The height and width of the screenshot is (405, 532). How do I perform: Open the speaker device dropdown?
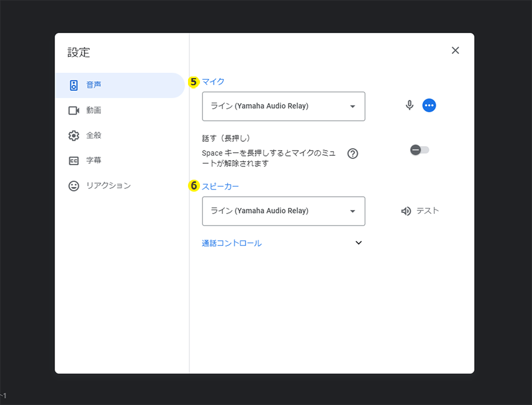pos(284,211)
